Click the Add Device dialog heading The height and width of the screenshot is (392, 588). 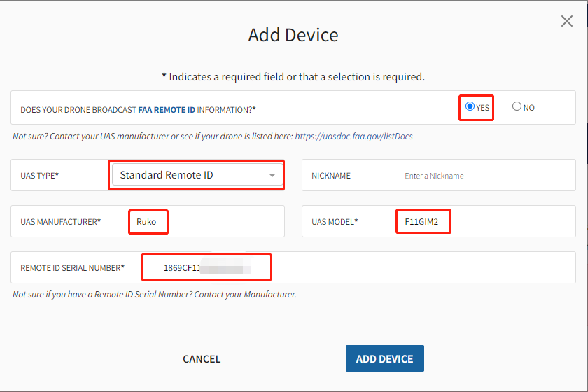click(293, 35)
